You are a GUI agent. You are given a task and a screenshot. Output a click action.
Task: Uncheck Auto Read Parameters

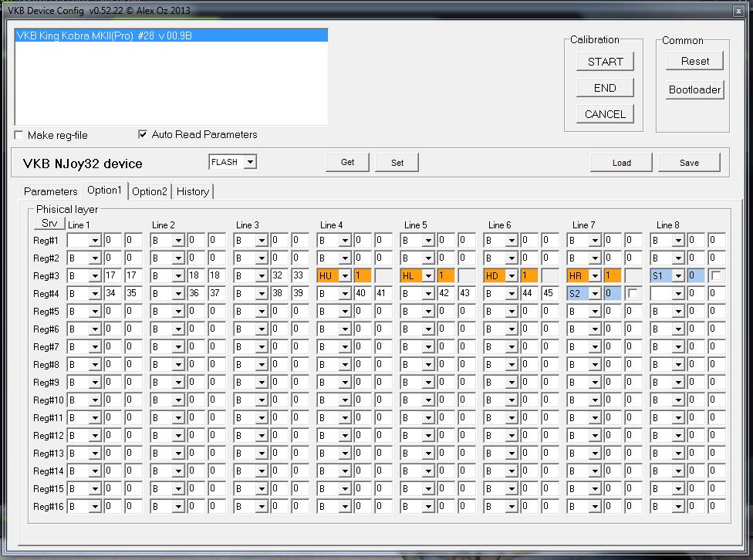pyautogui.click(x=143, y=134)
